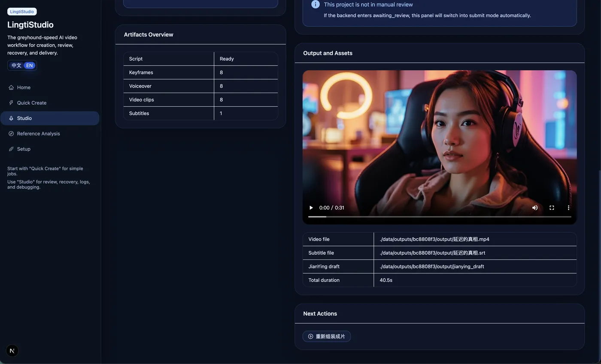
Task: Seek on the video progress bar
Action: point(440,217)
